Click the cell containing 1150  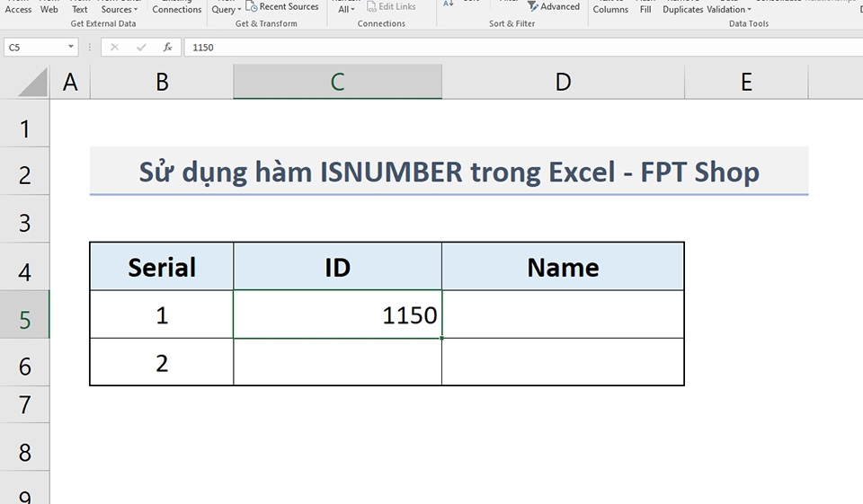(x=337, y=314)
